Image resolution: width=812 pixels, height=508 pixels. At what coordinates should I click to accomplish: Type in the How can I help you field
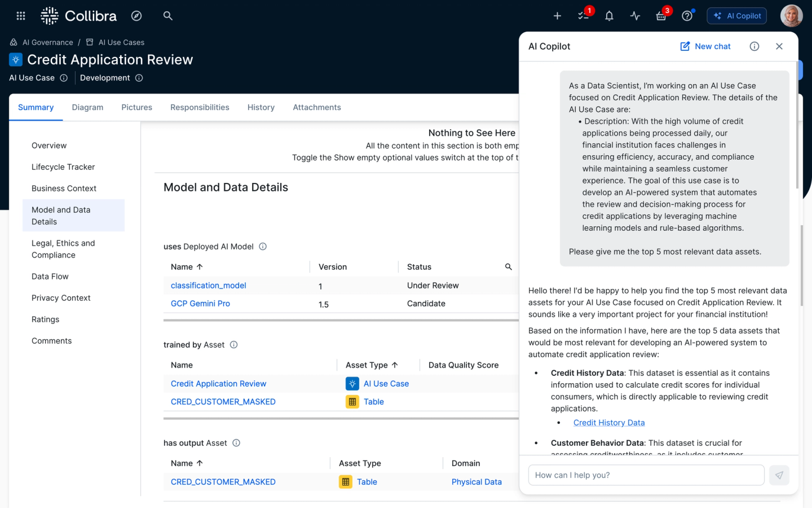coord(646,475)
